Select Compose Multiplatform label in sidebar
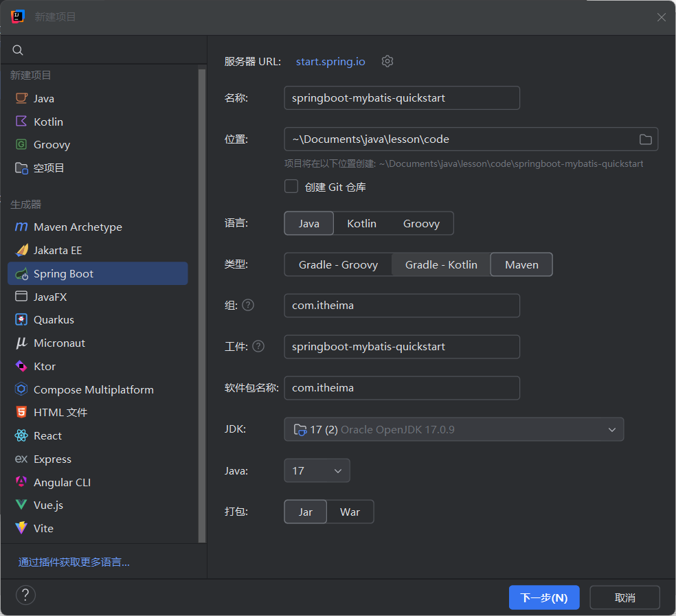This screenshot has height=616, width=676. tap(93, 389)
